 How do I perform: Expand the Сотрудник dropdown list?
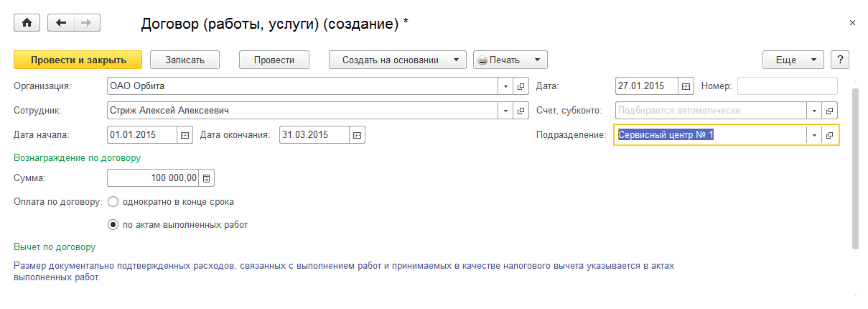pos(507,111)
